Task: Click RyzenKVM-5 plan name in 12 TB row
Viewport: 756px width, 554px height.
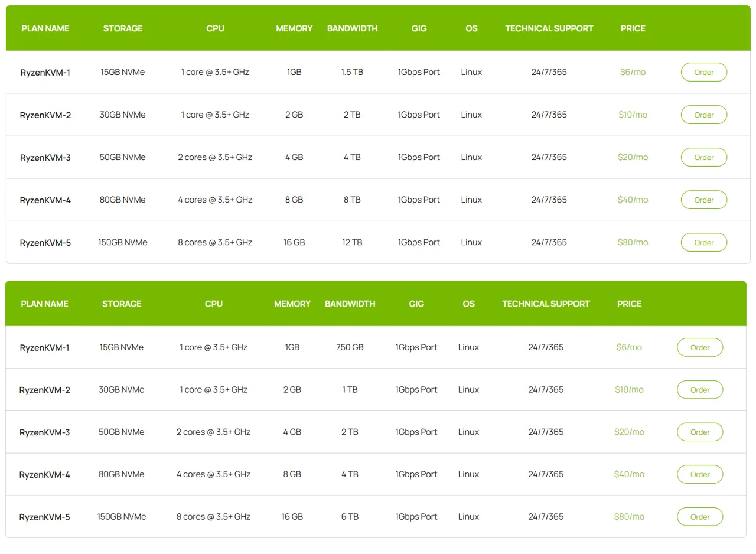Action: [x=45, y=243]
